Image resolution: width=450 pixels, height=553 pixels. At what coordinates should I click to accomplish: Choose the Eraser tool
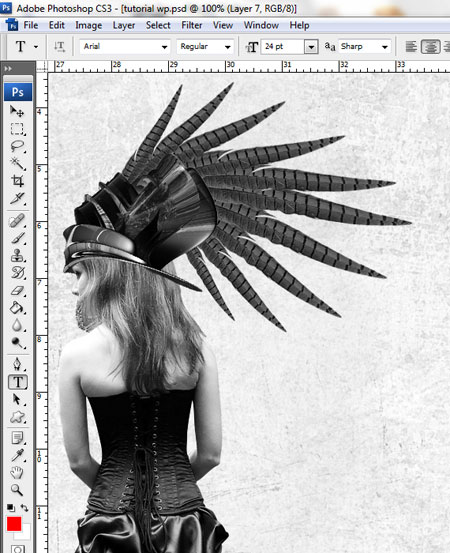click(x=17, y=290)
